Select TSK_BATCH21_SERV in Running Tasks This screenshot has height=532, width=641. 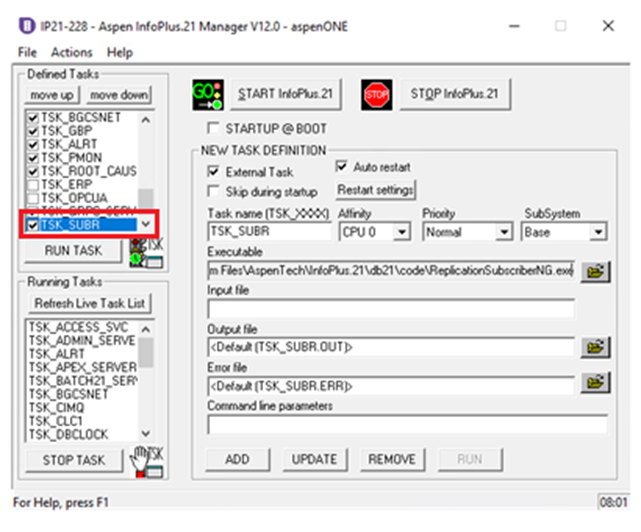tap(83, 381)
